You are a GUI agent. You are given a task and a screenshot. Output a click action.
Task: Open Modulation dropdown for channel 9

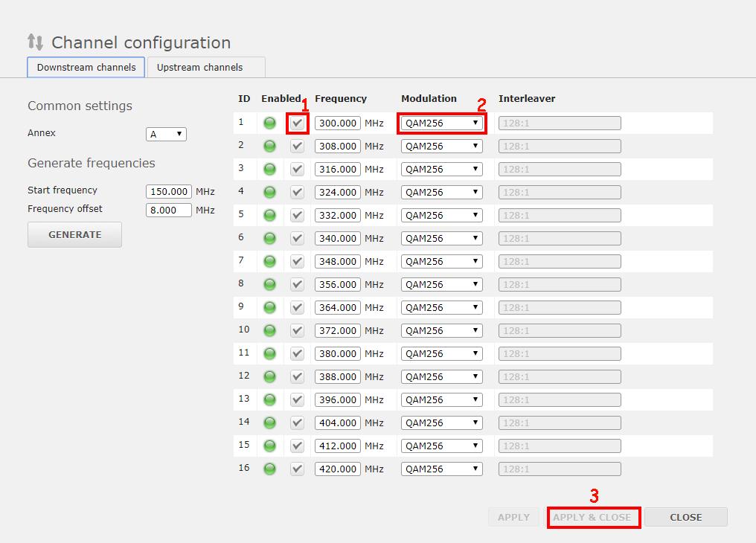(x=442, y=308)
